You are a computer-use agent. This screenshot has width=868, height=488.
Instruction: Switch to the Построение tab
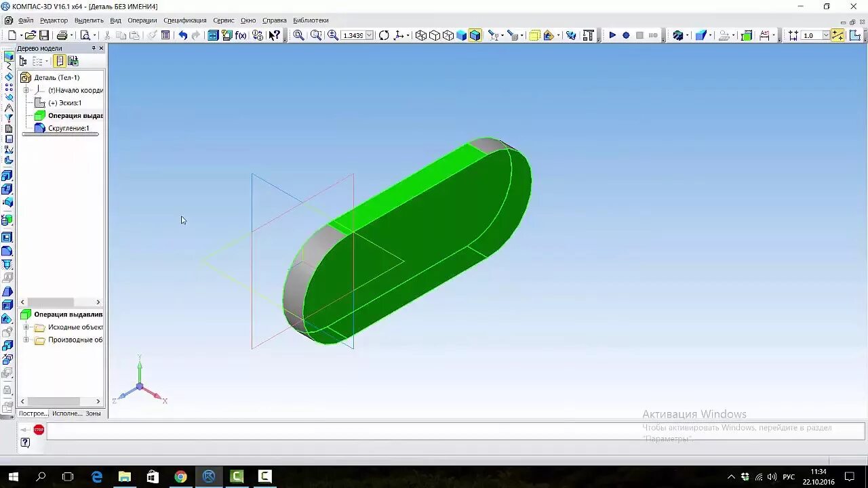(33, 413)
